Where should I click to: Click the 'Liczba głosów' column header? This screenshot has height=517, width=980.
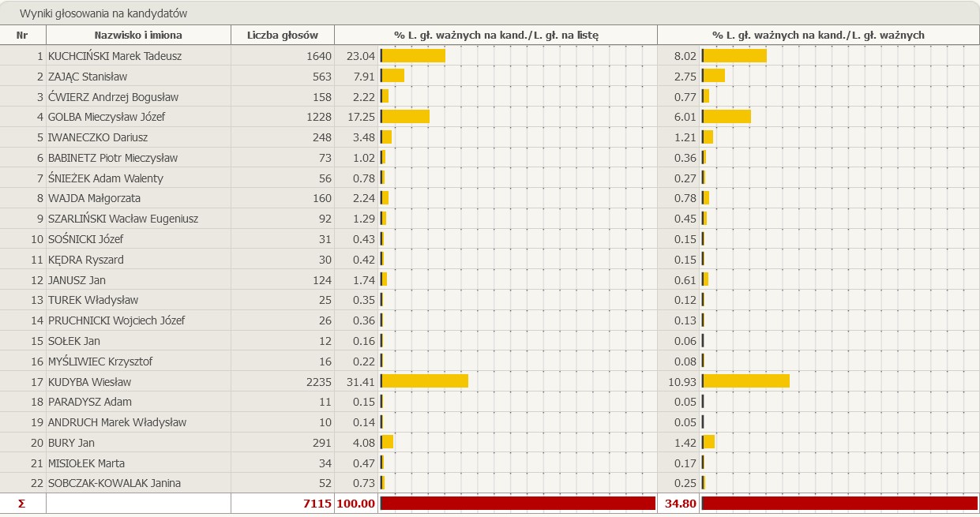point(282,36)
